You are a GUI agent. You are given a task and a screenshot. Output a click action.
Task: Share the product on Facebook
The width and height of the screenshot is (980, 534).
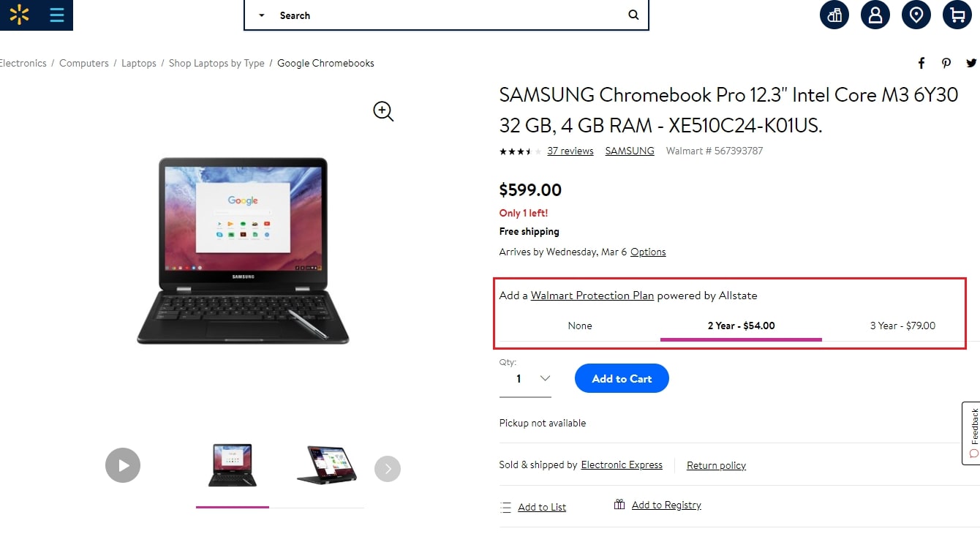[x=921, y=63]
